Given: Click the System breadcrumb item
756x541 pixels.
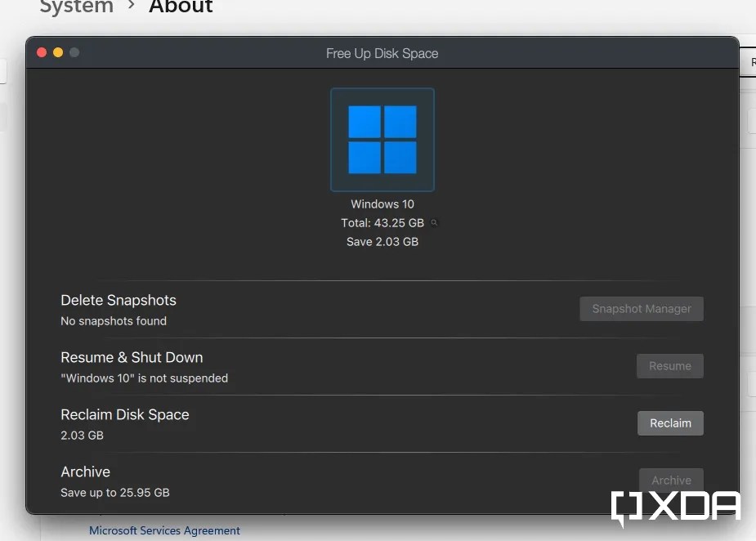Looking at the screenshot, I should click(76, 7).
